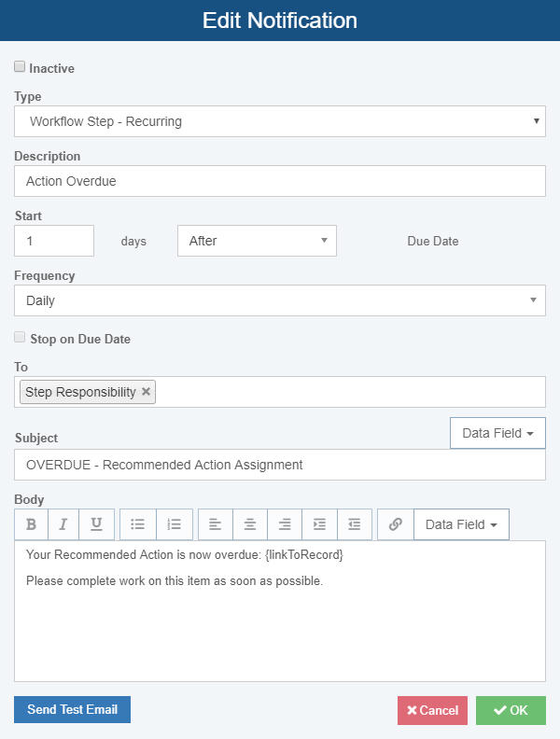
Task: Align body text to the left
Action: (x=216, y=524)
